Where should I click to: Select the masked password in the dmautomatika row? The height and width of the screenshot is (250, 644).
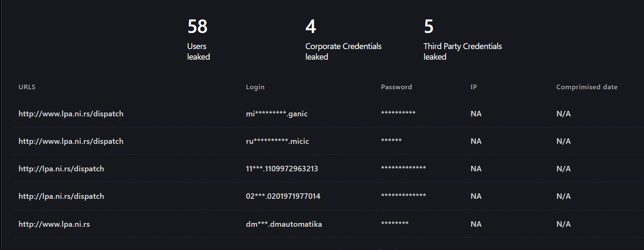tap(394, 223)
